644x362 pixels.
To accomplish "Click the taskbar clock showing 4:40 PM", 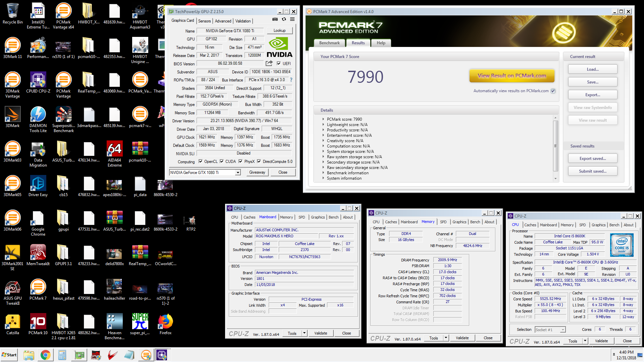I will click(626, 355).
